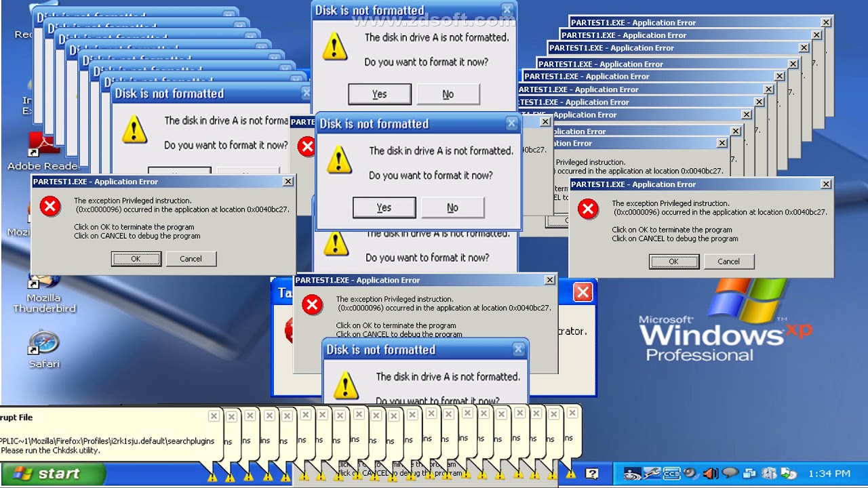
Task: Open the Adobe Reader desktop shortcut
Action: tap(43, 152)
